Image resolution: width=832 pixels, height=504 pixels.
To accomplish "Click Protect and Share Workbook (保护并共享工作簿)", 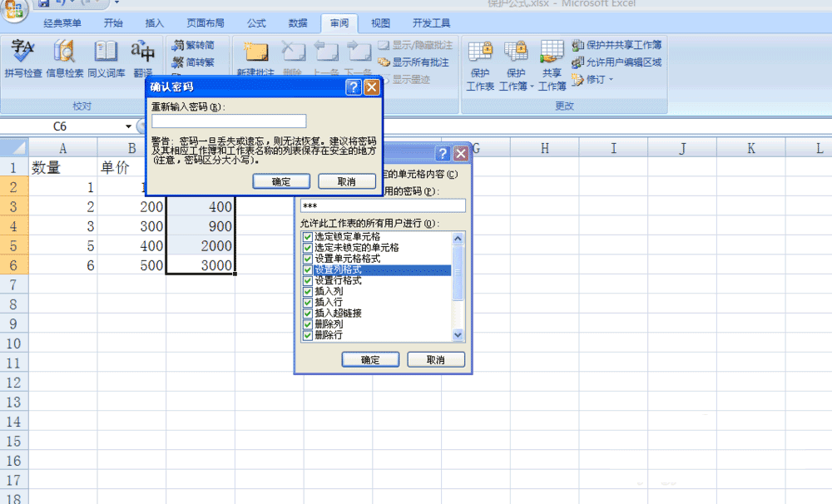I will (617, 45).
